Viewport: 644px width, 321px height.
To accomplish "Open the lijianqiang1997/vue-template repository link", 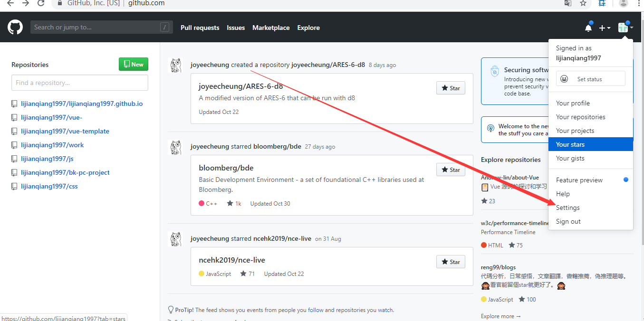I will [x=65, y=131].
